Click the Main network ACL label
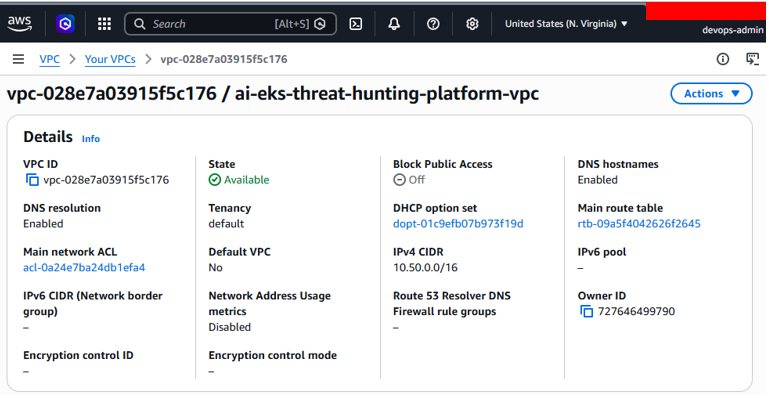Viewport: 769px width, 398px height. point(70,252)
